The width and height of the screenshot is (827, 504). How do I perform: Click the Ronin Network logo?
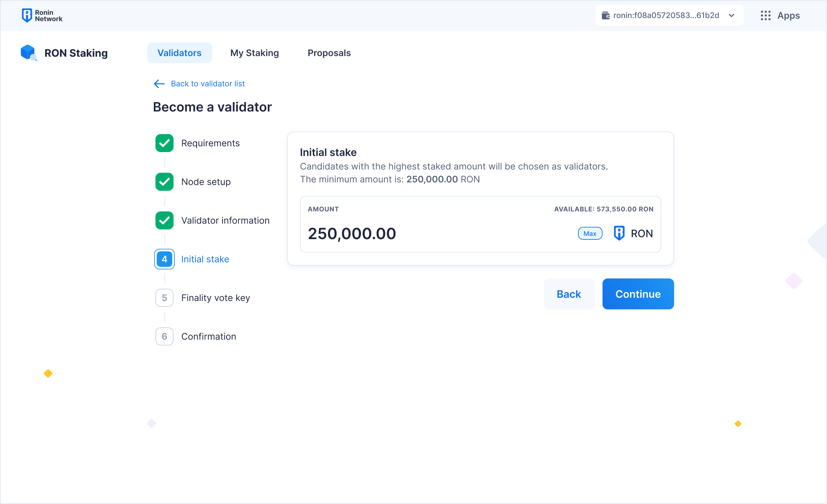click(42, 15)
